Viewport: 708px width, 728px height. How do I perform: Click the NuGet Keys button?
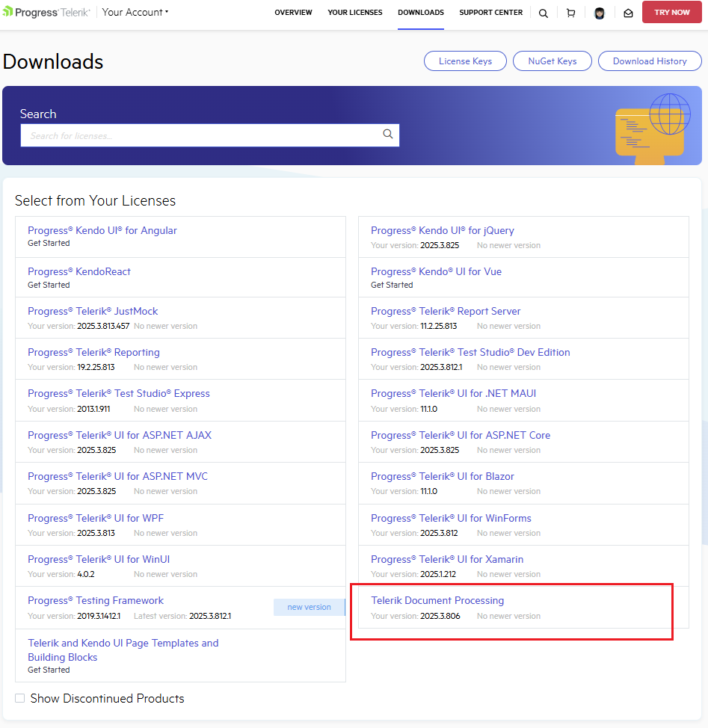(552, 61)
